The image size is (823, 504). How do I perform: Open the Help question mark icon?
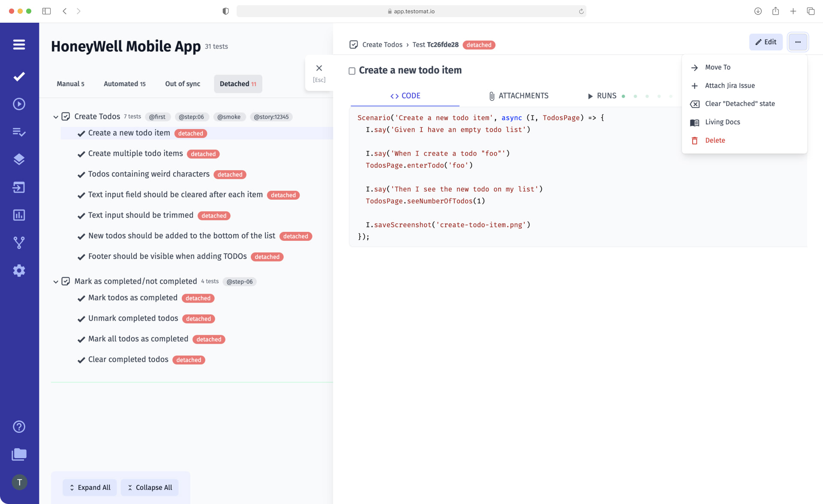19,427
